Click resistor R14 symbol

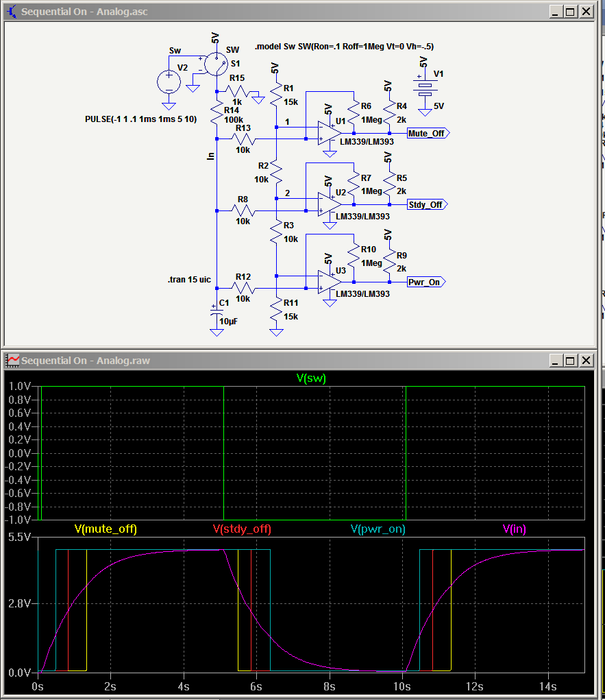tap(217, 113)
